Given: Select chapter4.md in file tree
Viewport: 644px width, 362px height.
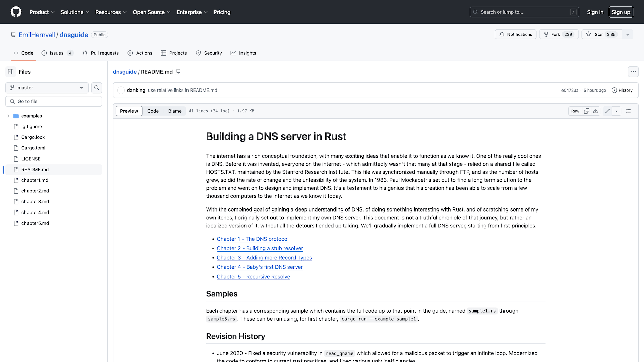Looking at the screenshot, I should [54, 213].
